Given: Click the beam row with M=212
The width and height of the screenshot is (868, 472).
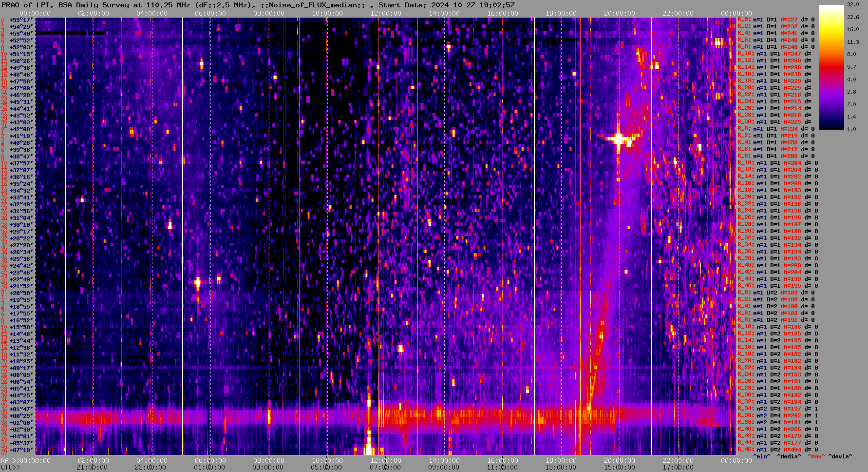Looking at the screenshot, I should (776, 149).
